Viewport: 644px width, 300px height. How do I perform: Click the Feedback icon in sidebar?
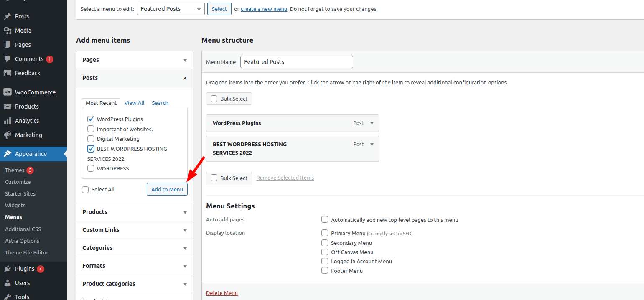pos(8,73)
